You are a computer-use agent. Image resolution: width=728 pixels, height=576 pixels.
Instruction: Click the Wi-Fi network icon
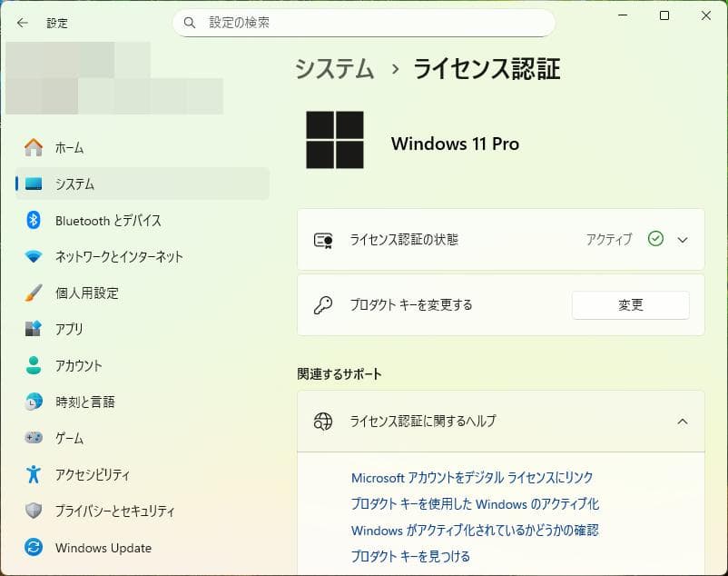[x=34, y=256]
